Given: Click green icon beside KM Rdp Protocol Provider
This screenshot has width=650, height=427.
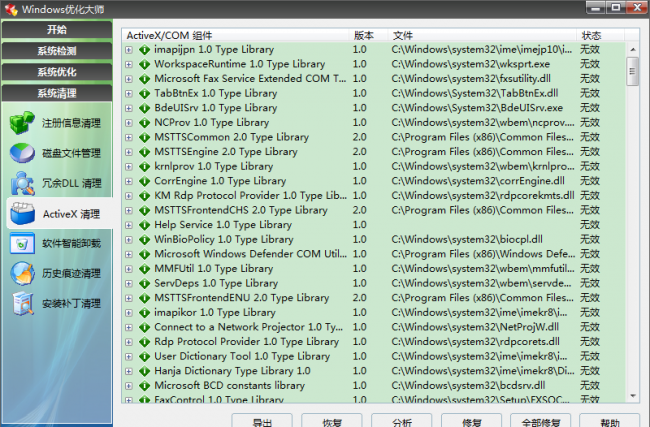Looking at the screenshot, I should 144,196.
